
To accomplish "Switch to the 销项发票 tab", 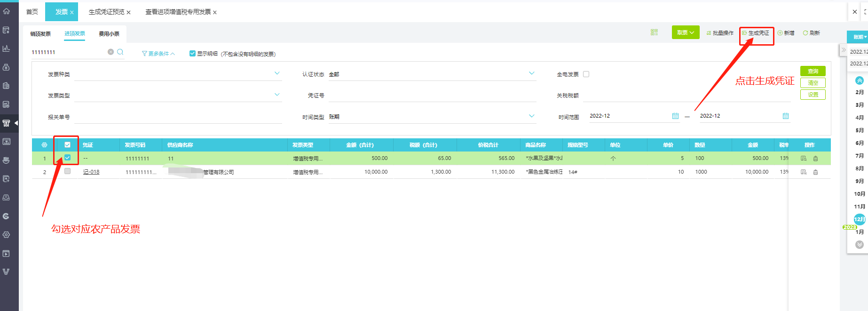I will [40, 34].
